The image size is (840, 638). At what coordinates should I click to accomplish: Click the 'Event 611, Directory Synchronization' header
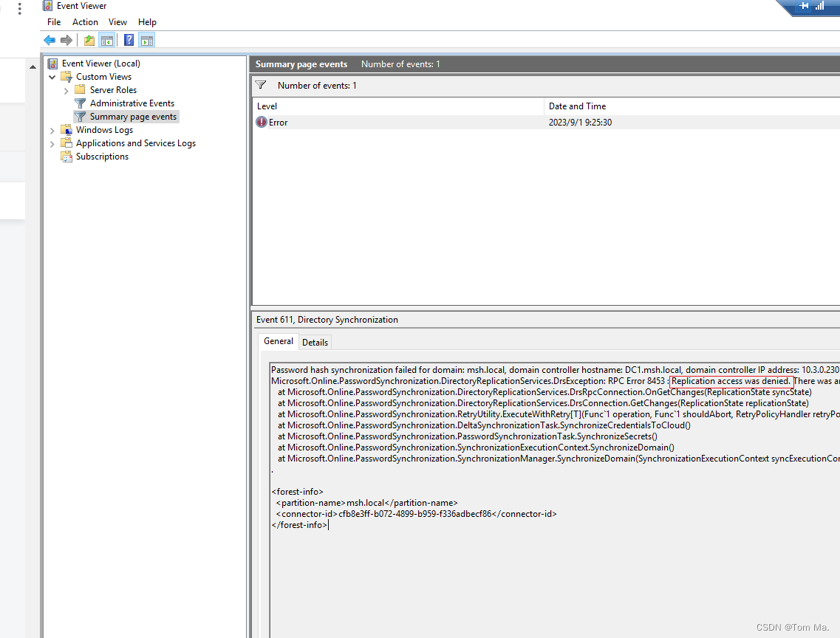(327, 320)
